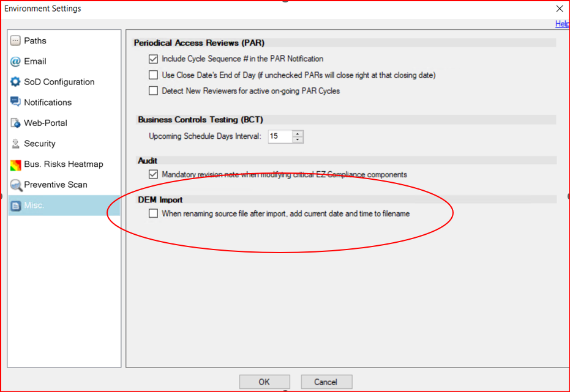Select the Security person icon
Viewport: 570px width, 392px height.
tap(16, 144)
